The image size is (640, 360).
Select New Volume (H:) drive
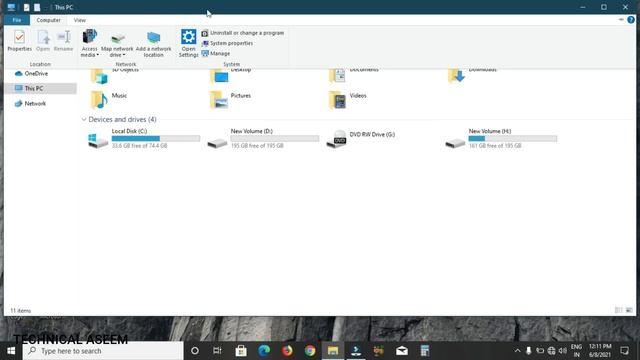click(501, 138)
